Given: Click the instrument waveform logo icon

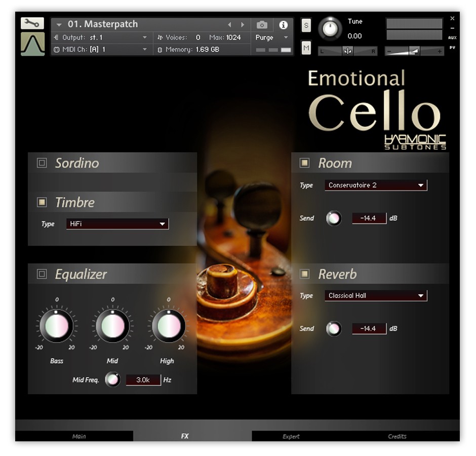Looking at the screenshot, I should tap(32, 45).
